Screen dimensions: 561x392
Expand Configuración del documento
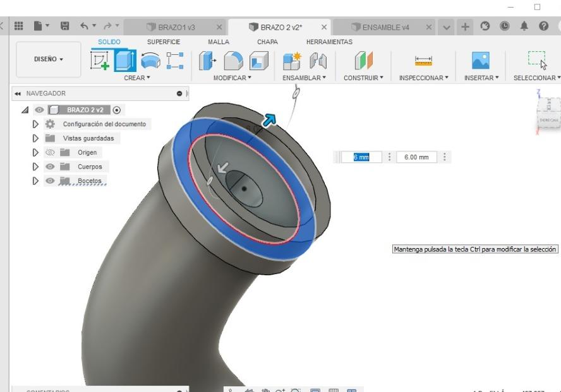(x=35, y=124)
